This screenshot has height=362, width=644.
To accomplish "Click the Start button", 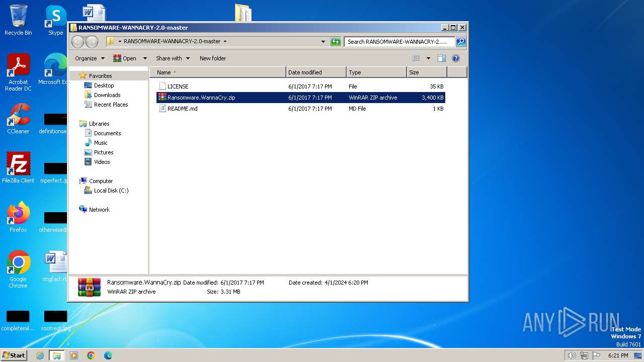I will pyautogui.click(x=14, y=355).
